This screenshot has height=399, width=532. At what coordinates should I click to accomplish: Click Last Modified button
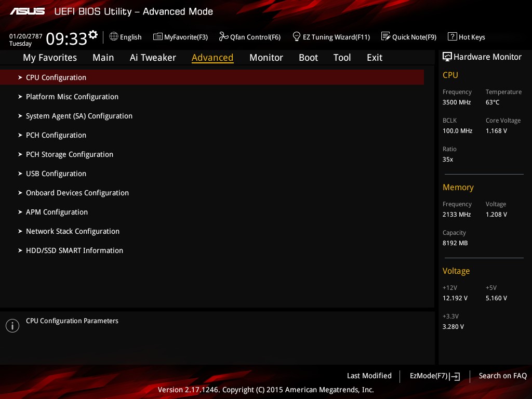(369, 376)
